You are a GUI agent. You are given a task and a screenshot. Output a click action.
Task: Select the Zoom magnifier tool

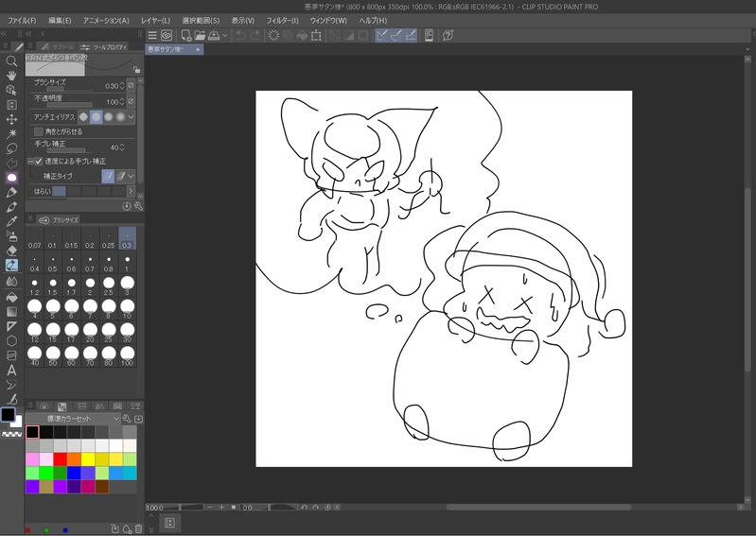11,61
